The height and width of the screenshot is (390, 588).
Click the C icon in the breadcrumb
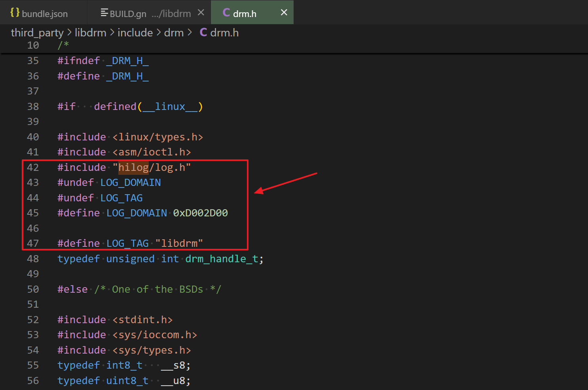pyautogui.click(x=203, y=32)
